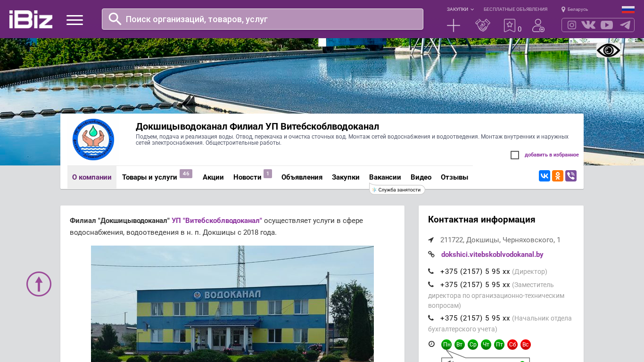Open the Instagram link
644x362 pixels.
pos(572,25)
